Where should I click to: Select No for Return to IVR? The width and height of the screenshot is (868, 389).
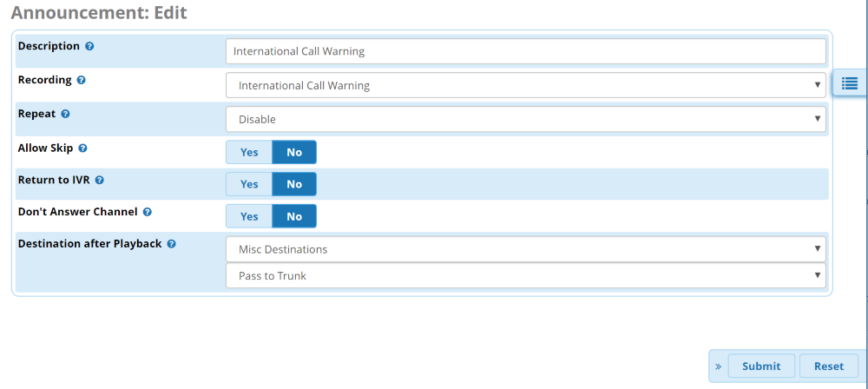pyautogui.click(x=294, y=184)
